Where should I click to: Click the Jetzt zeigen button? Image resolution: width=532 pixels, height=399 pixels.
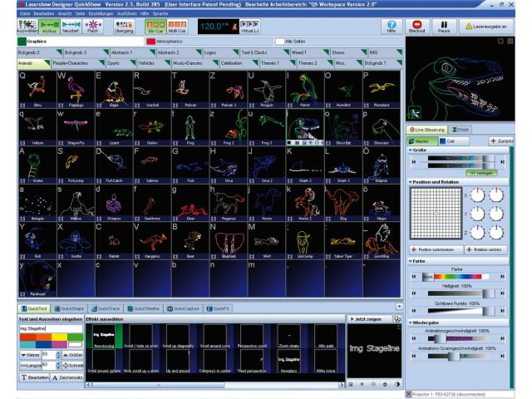(x=369, y=319)
